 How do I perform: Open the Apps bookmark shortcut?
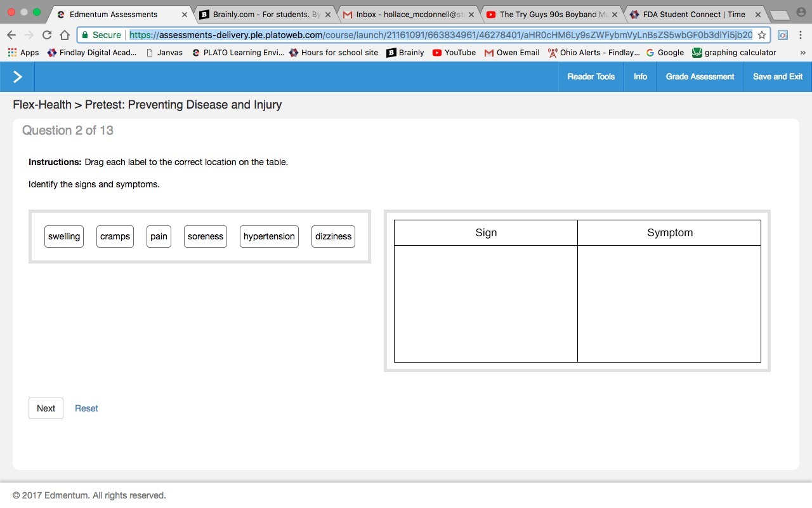click(23, 53)
